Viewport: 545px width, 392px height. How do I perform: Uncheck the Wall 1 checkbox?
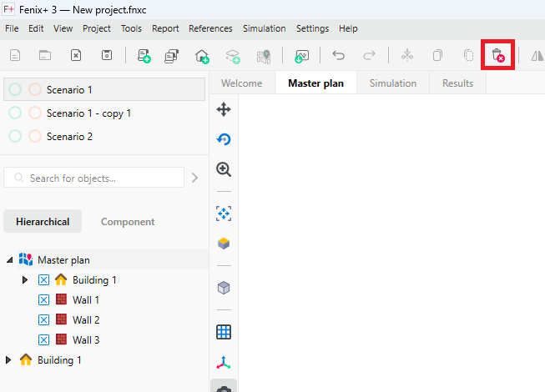click(44, 300)
